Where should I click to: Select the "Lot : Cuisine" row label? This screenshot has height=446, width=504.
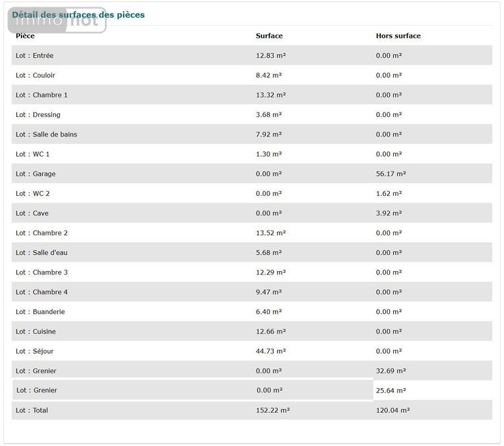[x=36, y=332]
